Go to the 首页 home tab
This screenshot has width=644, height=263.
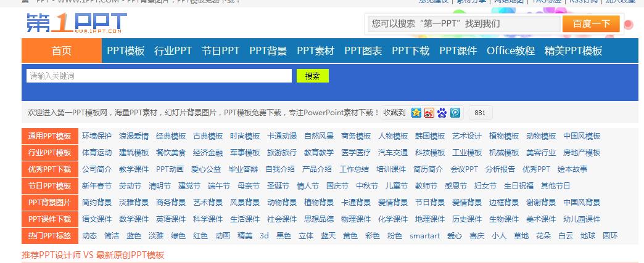(x=62, y=51)
